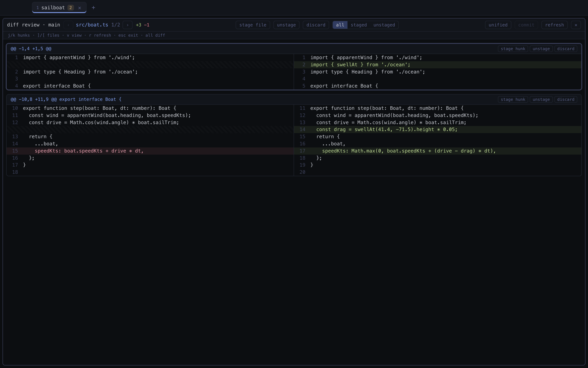Click the src/boat.ts file name
Viewport: 588px width, 368px height.
click(x=92, y=25)
